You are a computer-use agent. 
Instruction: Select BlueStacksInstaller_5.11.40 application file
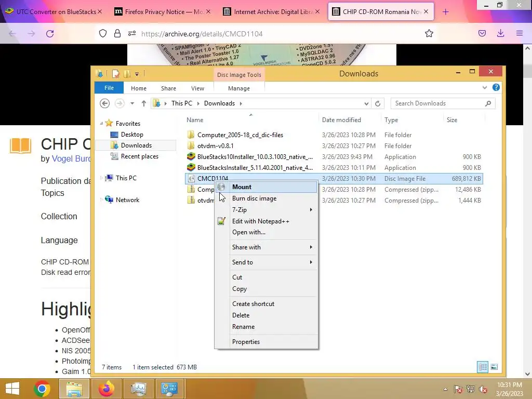255,168
